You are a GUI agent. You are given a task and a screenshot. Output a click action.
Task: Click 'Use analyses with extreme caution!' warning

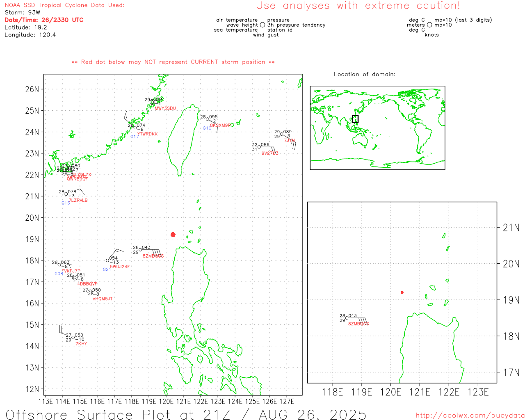click(x=358, y=5)
